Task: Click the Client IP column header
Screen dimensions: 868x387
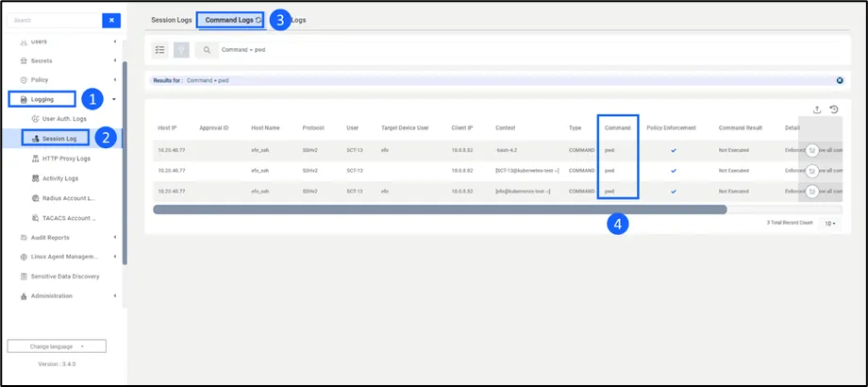Action: pyautogui.click(x=461, y=127)
